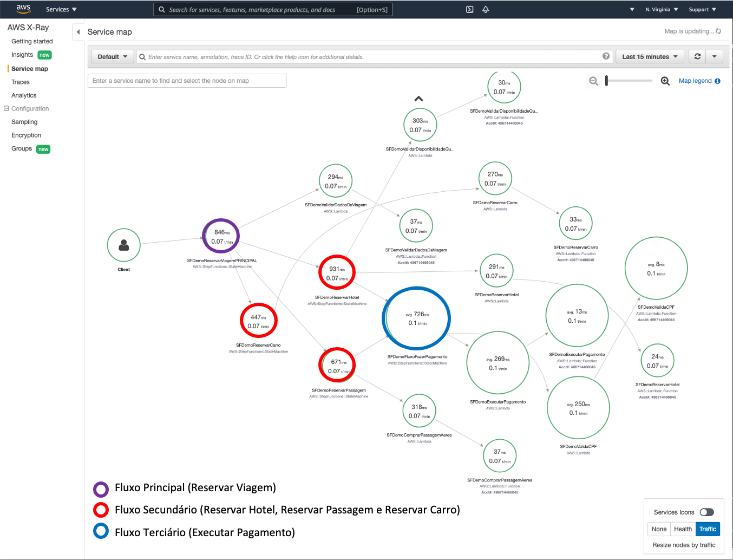Click the AWS logo home icon

(23, 9)
